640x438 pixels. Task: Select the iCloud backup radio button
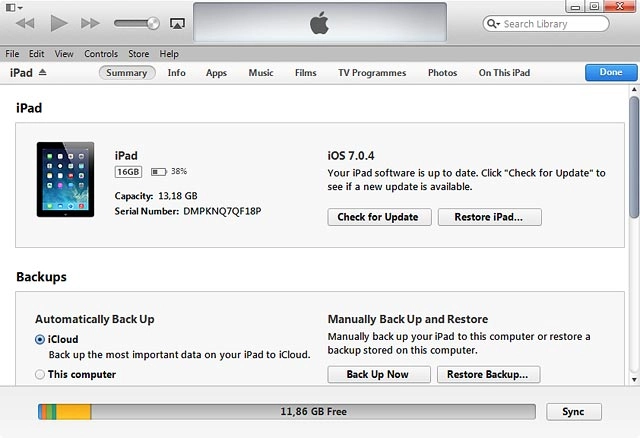click(x=40, y=339)
